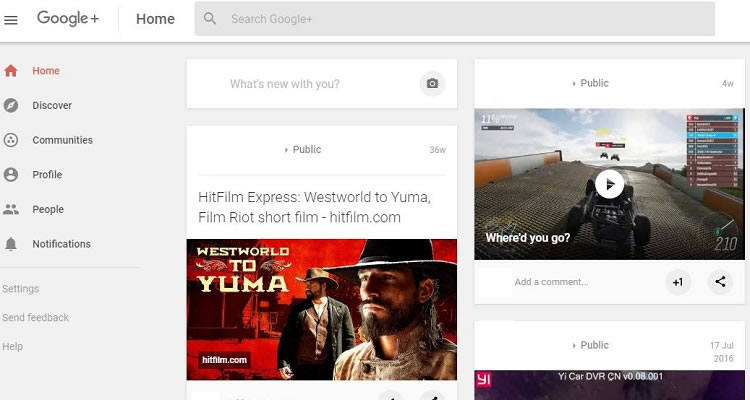Click the Home house icon in sidebar
This screenshot has width=750, height=400.
tap(11, 71)
